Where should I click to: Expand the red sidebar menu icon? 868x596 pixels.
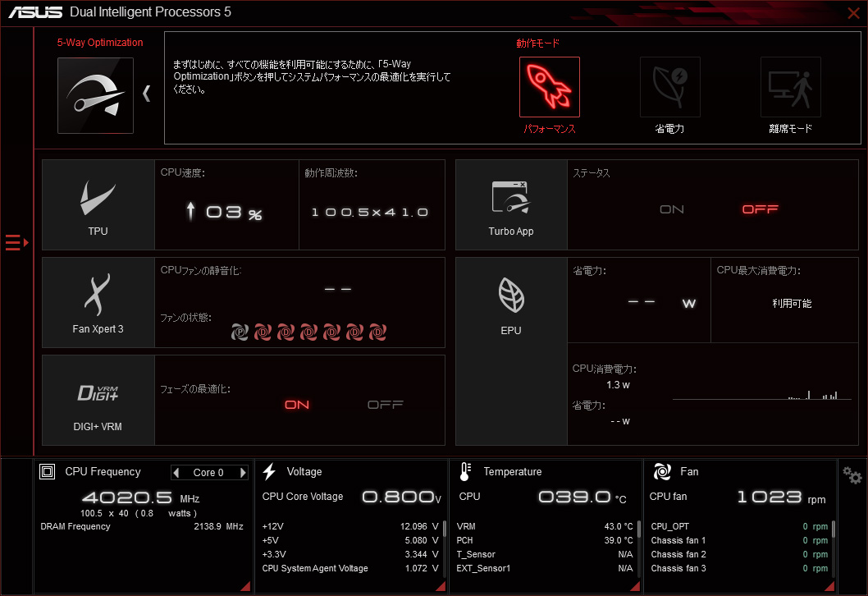(16, 242)
